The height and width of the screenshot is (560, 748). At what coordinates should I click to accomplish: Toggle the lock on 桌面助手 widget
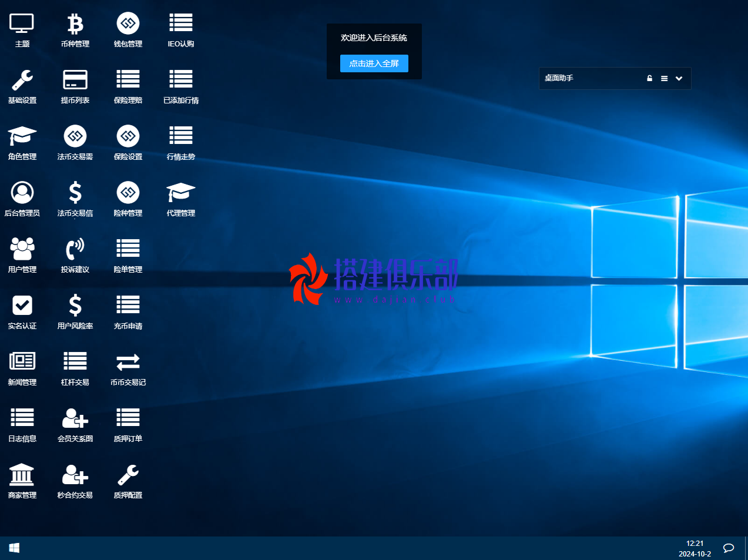point(649,78)
